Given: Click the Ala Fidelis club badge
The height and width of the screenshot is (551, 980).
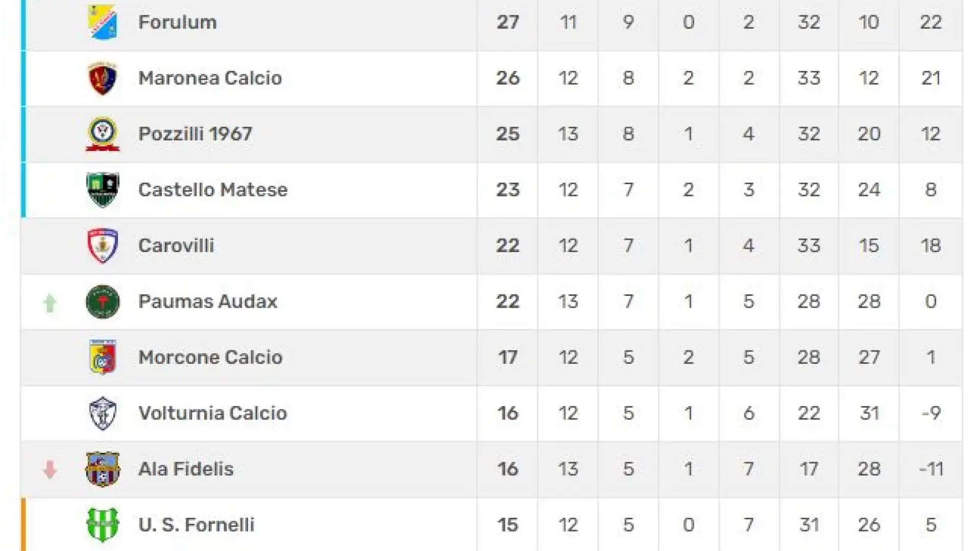Looking at the screenshot, I should click(103, 469).
